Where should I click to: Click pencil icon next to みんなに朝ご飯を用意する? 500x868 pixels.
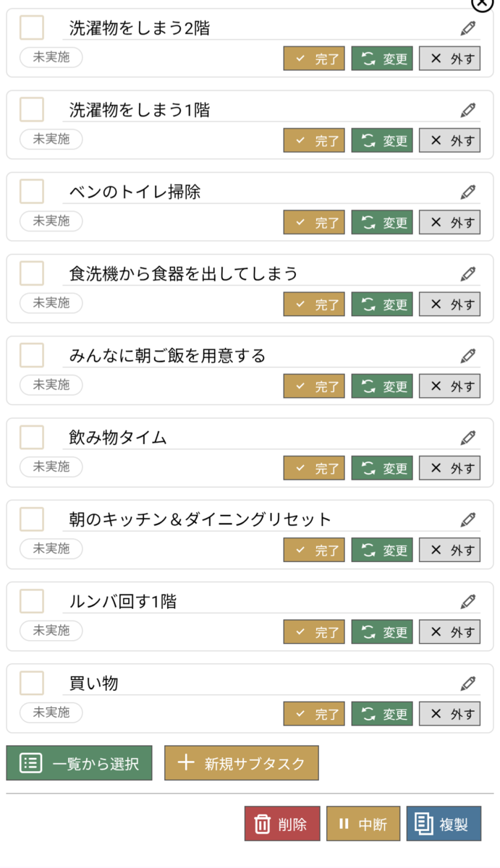pyautogui.click(x=468, y=356)
